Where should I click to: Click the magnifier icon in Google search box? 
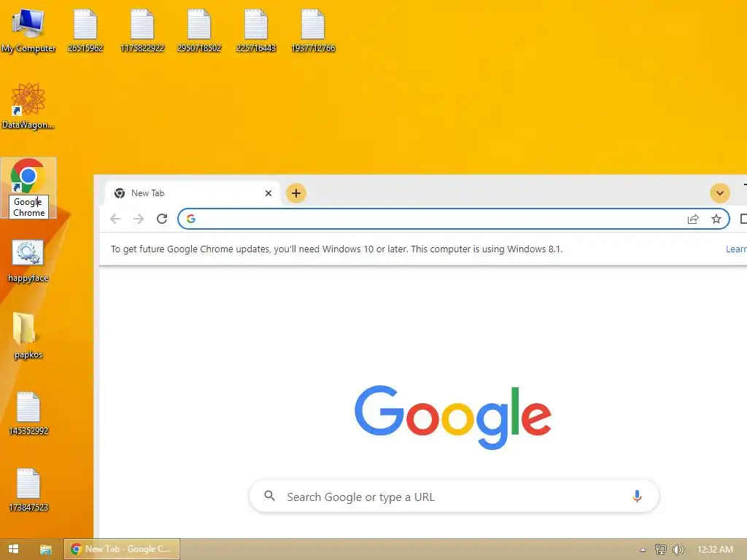click(x=270, y=496)
